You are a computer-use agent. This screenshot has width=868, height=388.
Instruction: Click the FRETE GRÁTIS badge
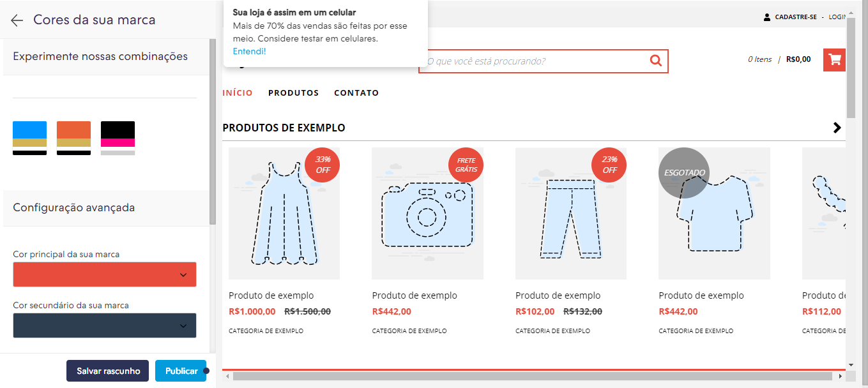coord(466,165)
